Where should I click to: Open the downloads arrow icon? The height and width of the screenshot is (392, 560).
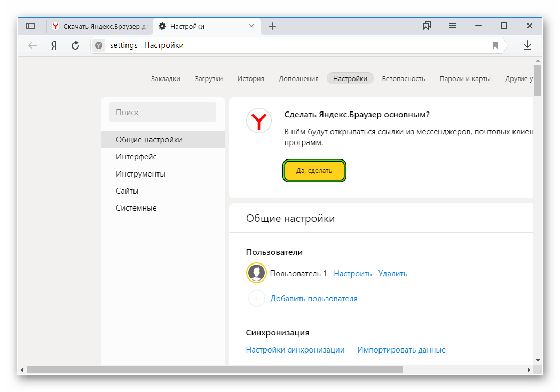coord(527,45)
